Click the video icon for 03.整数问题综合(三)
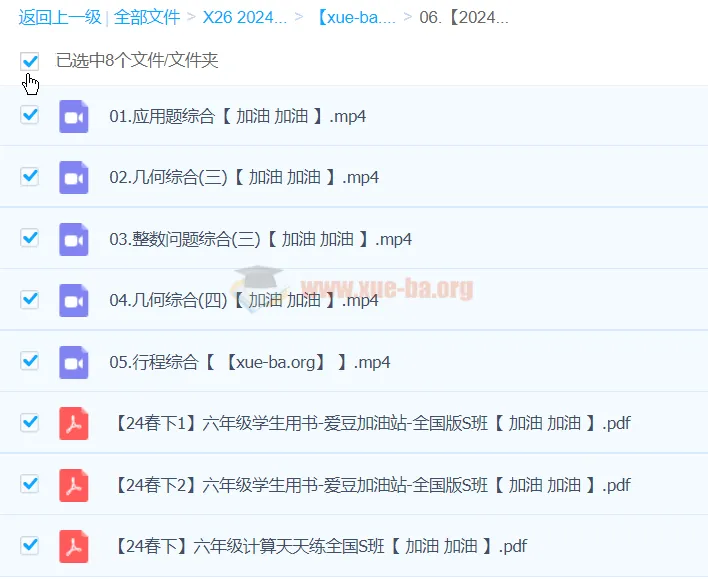The width and height of the screenshot is (708, 579). coord(74,240)
